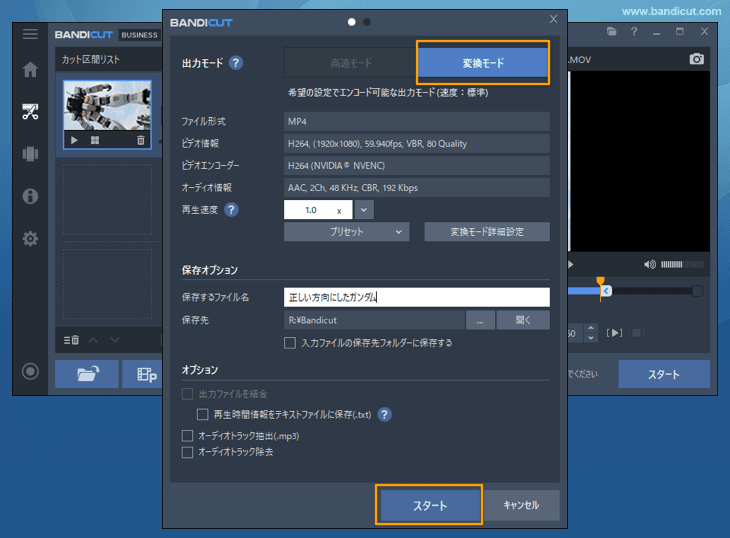Select the 高速モード tab

[351, 63]
